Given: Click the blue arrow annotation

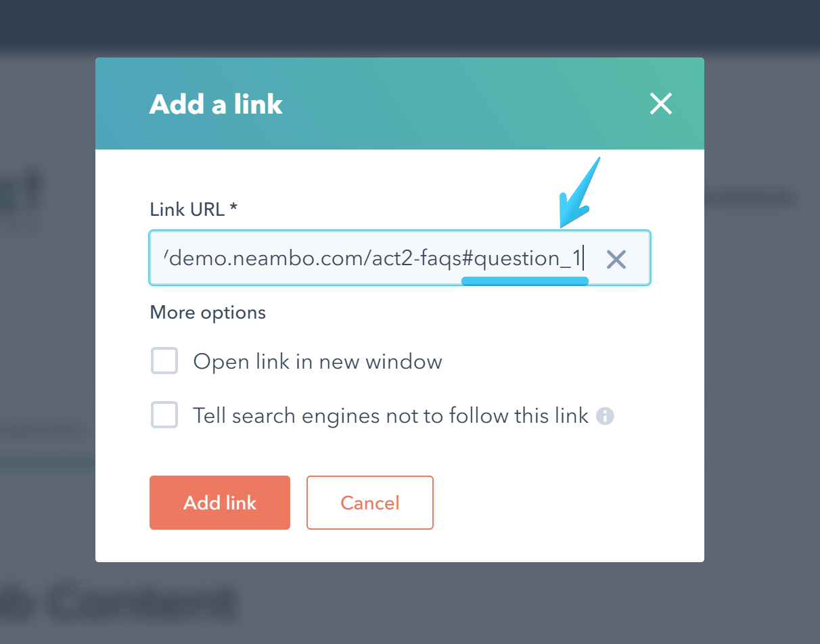Looking at the screenshot, I should click(579, 192).
